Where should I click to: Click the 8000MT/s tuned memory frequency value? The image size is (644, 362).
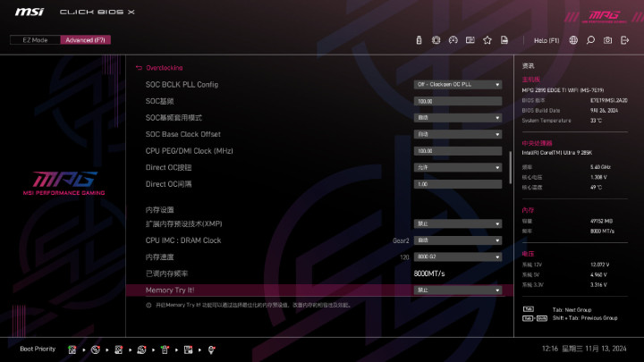429,274
